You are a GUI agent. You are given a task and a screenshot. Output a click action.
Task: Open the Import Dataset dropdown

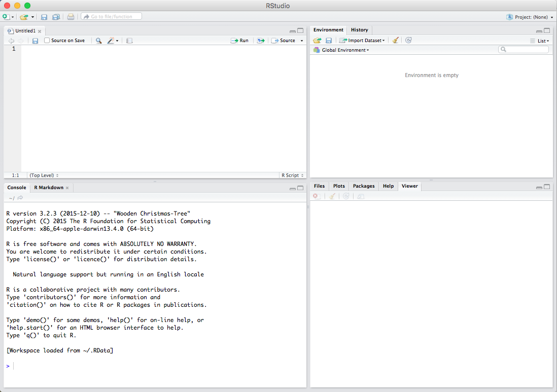click(362, 41)
